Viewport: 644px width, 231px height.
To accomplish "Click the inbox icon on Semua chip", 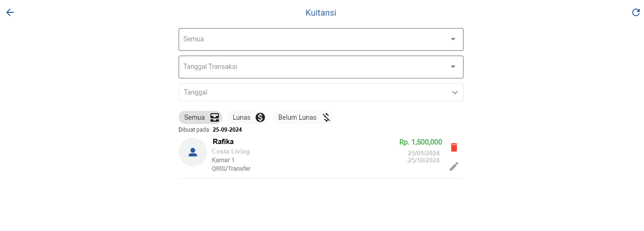I will point(215,117).
